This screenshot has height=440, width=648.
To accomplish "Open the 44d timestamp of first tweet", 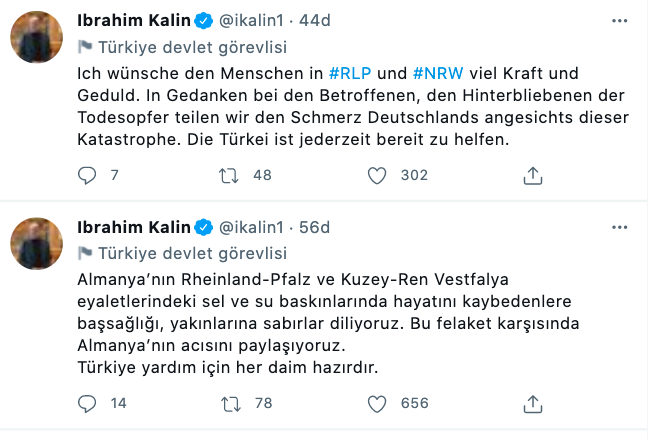I will [314, 20].
